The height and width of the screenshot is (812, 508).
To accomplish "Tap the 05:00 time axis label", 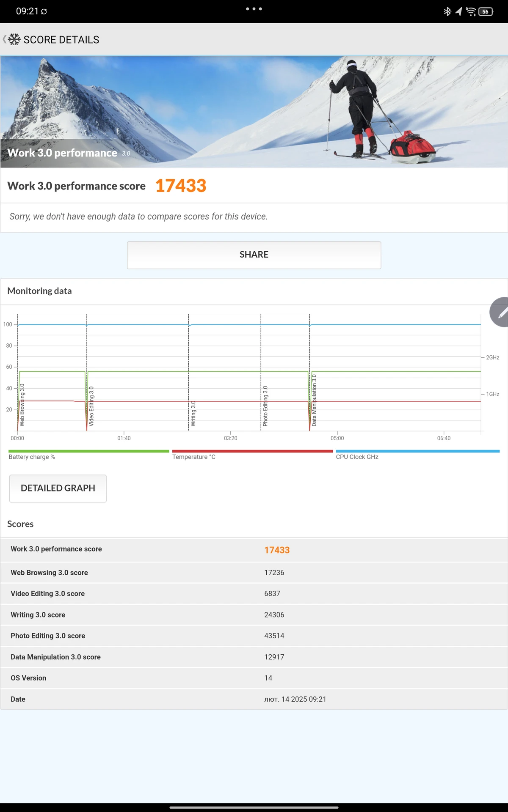I will click(x=337, y=438).
